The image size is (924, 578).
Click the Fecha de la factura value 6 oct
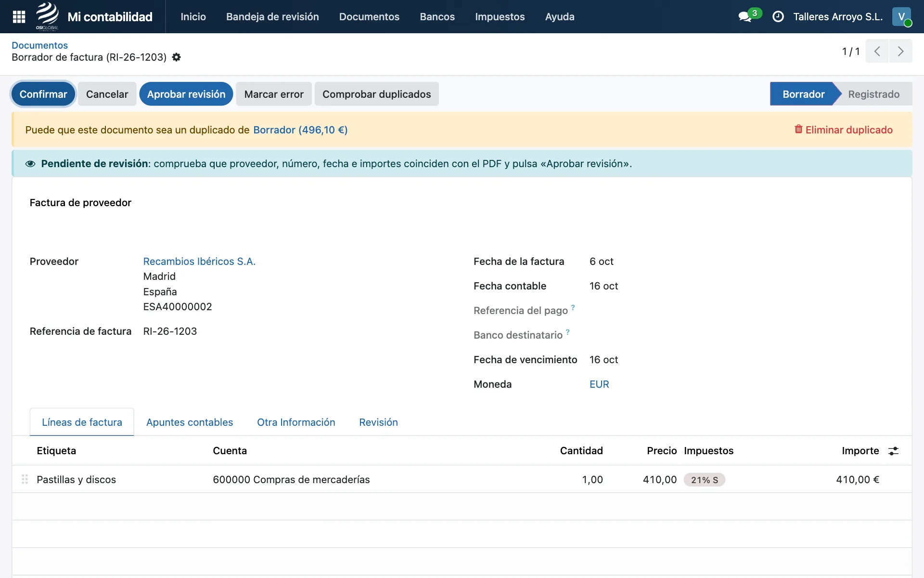(601, 262)
